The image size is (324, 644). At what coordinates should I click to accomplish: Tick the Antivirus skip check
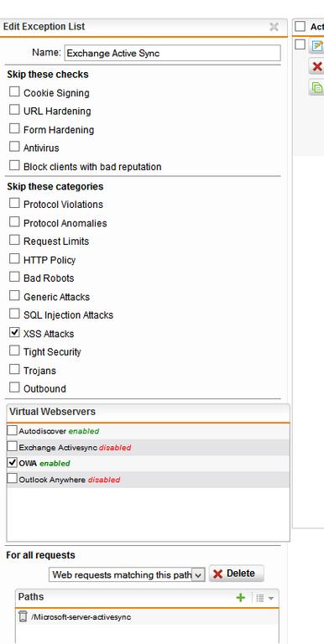pos(14,146)
